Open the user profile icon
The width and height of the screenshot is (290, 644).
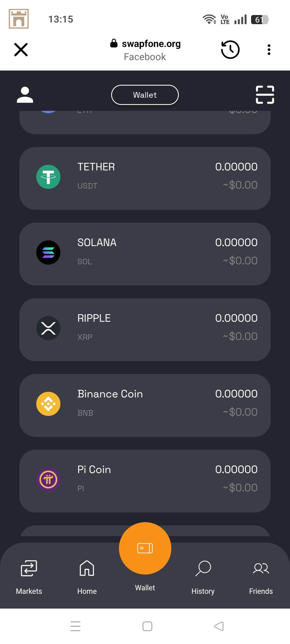click(x=25, y=95)
